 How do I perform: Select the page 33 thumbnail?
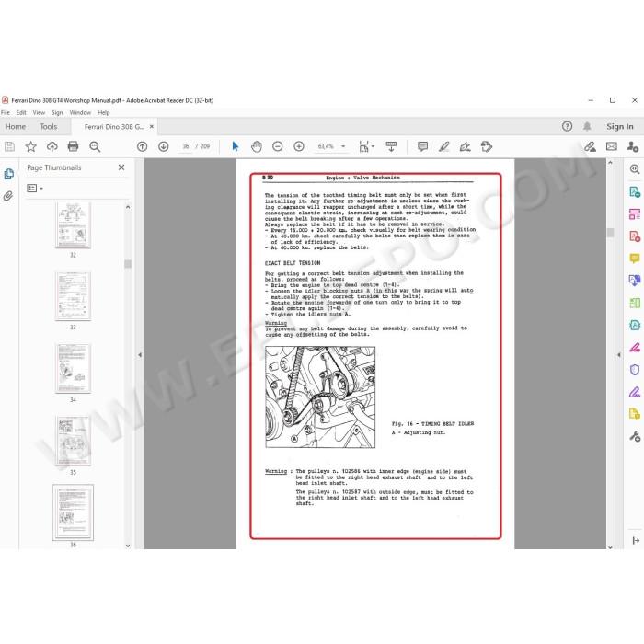73,295
